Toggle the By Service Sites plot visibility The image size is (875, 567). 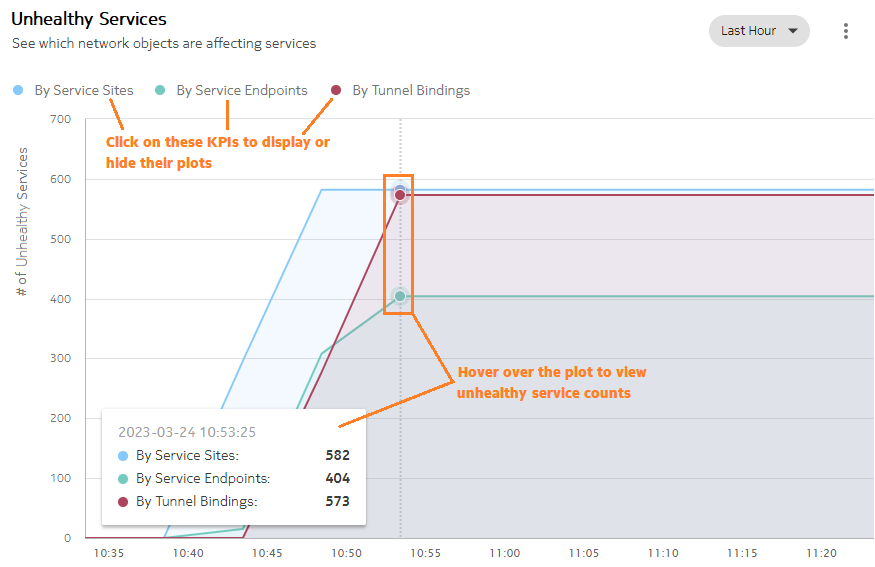84,90
